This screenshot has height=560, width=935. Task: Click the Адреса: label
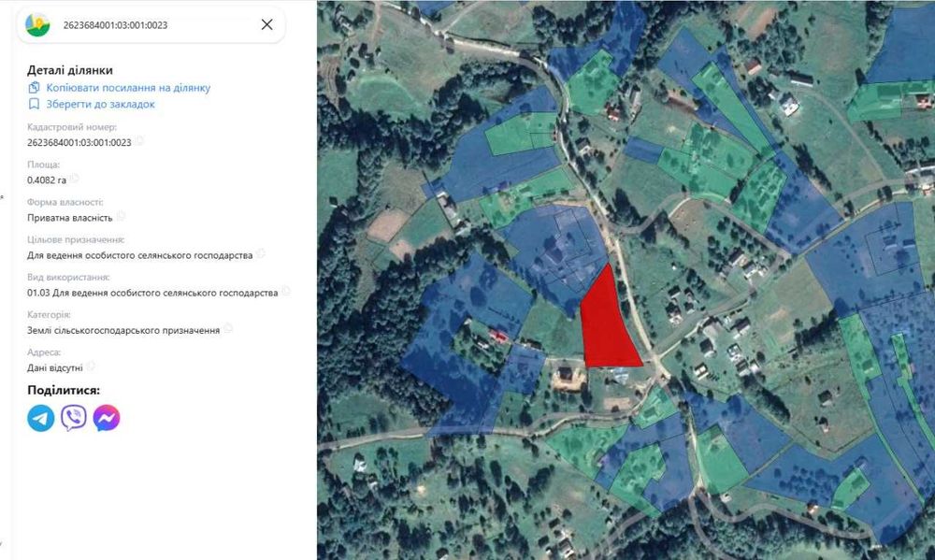44,352
